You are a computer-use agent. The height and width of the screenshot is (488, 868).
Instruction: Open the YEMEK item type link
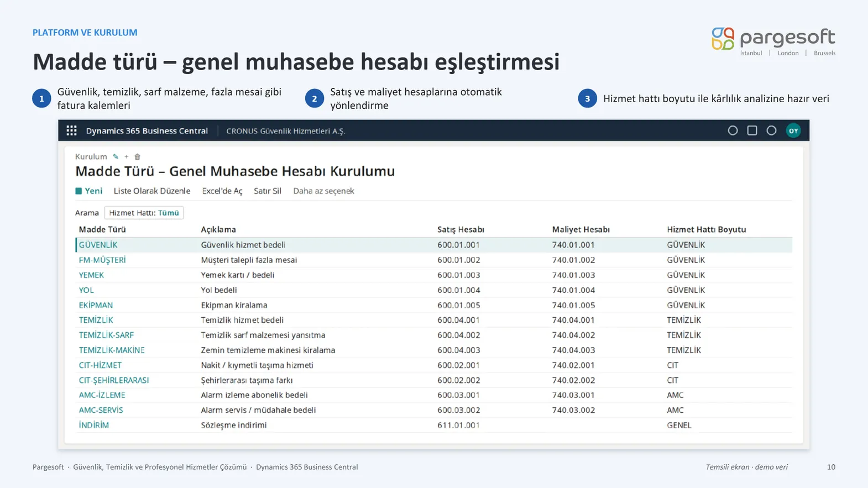[91, 275]
